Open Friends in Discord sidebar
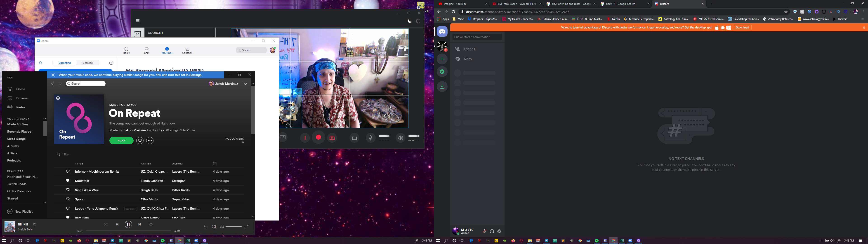This screenshot has height=244, width=868. click(477, 49)
